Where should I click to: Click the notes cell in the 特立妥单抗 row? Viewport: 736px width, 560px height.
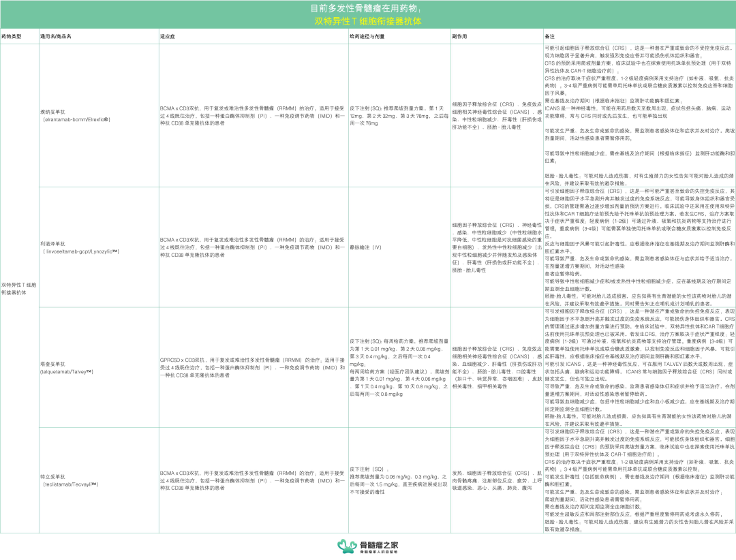coord(639,480)
